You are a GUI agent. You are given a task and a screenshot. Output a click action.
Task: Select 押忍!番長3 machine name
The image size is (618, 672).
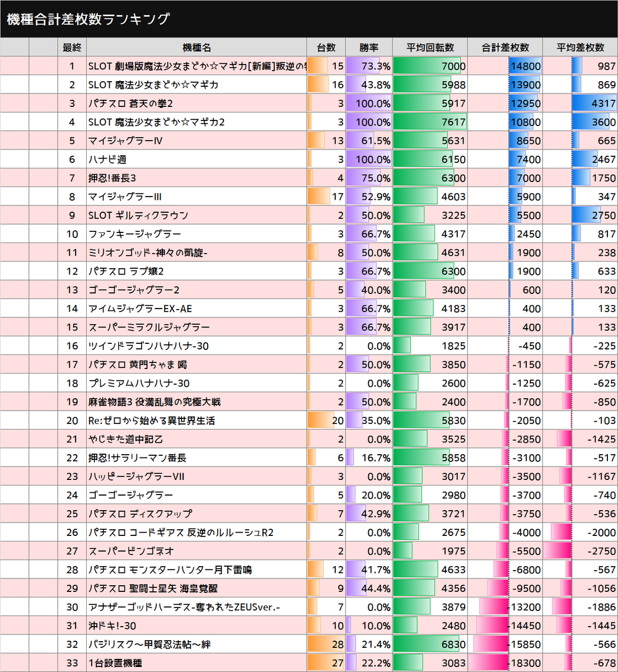112,178
